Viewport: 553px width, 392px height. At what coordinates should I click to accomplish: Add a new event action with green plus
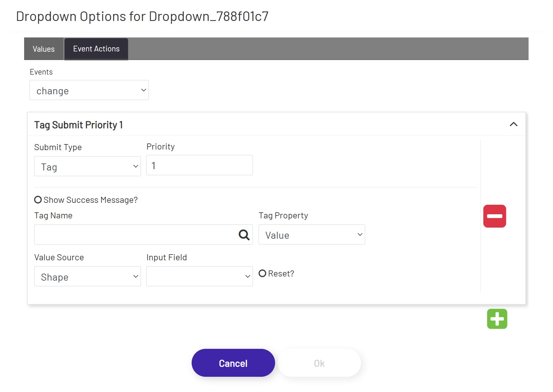[497, 319]
